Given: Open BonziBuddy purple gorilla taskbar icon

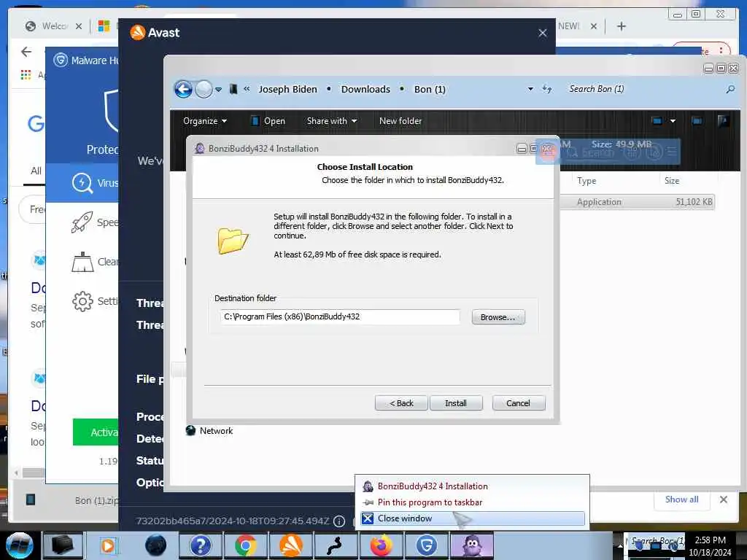Looking at the screenshot, I should click(x=472, y=545).
